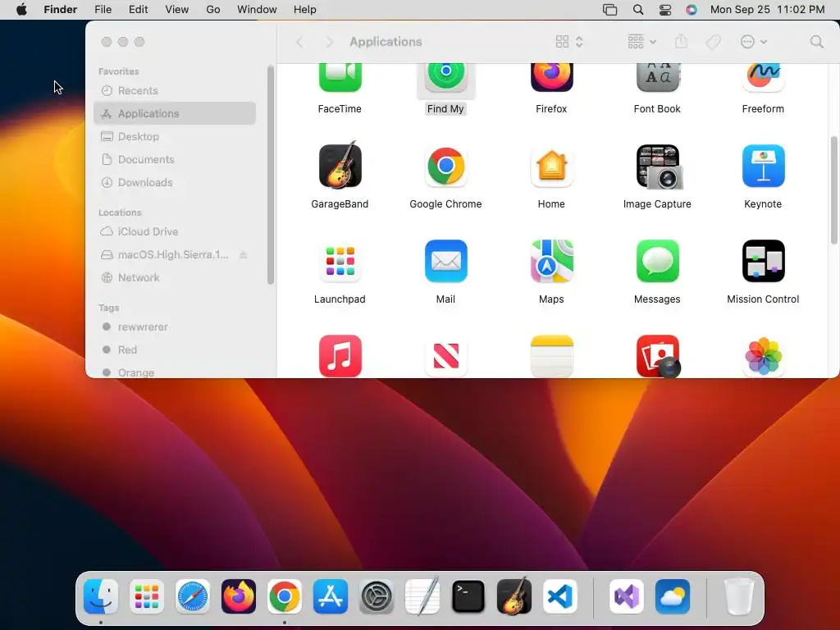Open Spotlight search in menu bar
This screenshot has width=840, height=630.
[x=638, y=10]
